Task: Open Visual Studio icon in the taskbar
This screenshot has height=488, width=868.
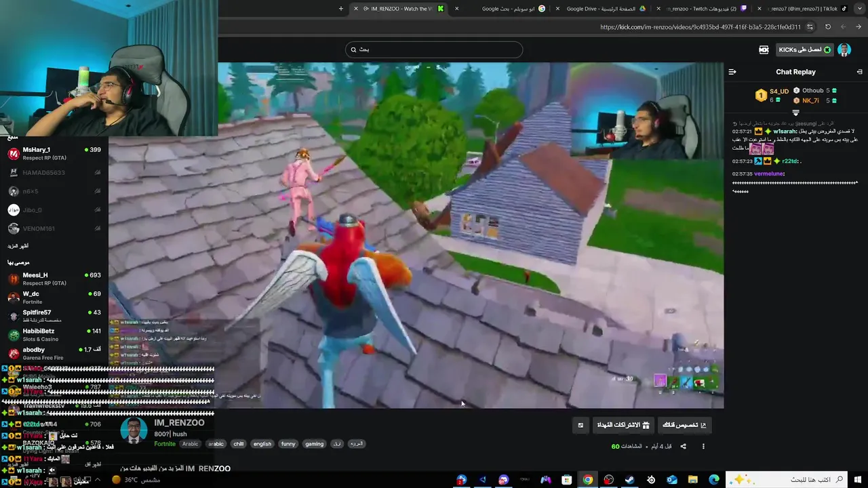Action: (x=483, y=480)
